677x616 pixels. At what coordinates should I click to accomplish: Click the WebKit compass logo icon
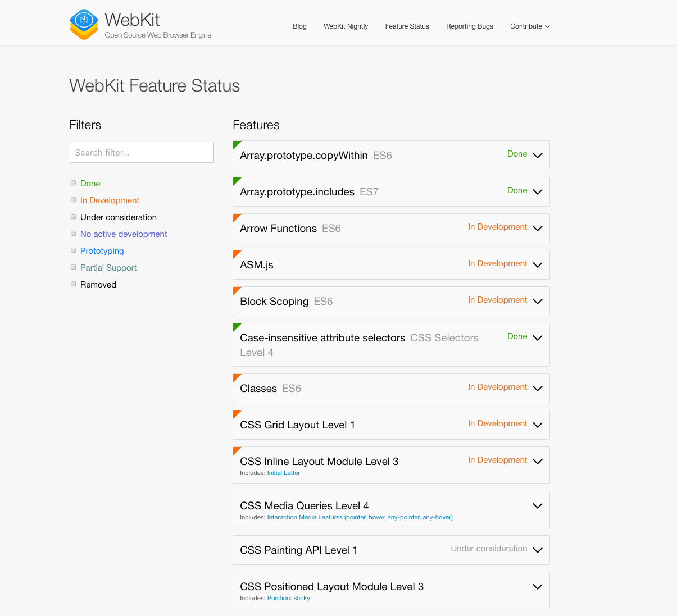tap(84, 24)
